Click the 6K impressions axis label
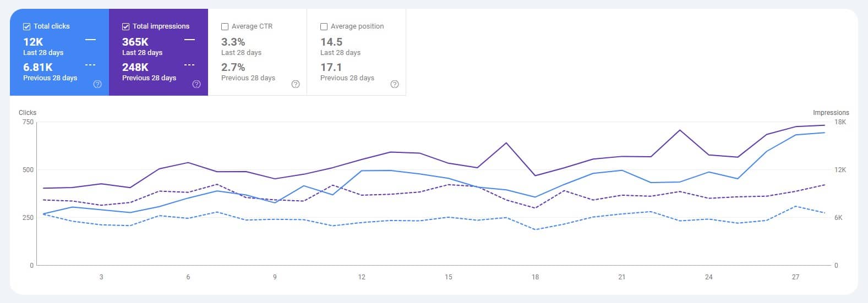Image resolution: width=868 pixels, height=303 pixels. tap(839, 218)
